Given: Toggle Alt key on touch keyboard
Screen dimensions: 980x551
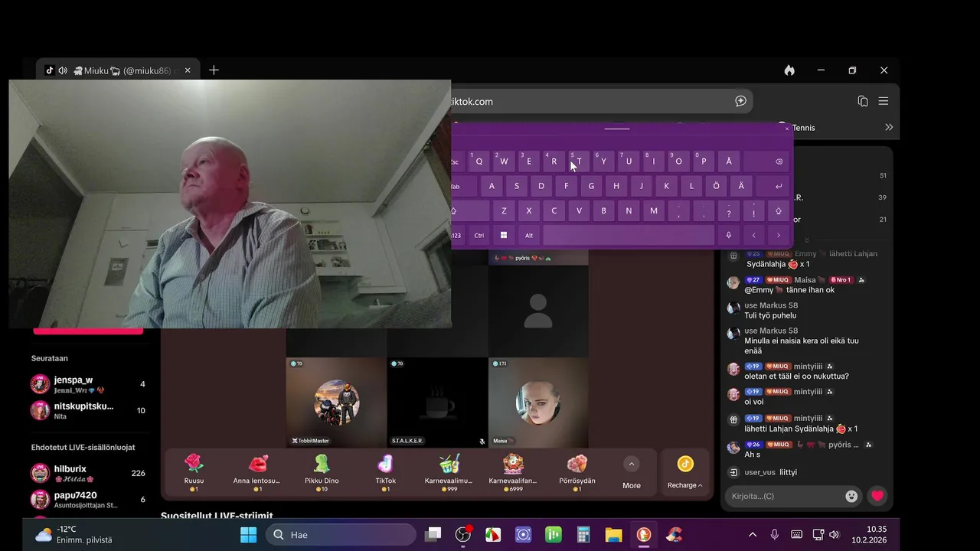Looking at the screenshot, I should (529, 235).
